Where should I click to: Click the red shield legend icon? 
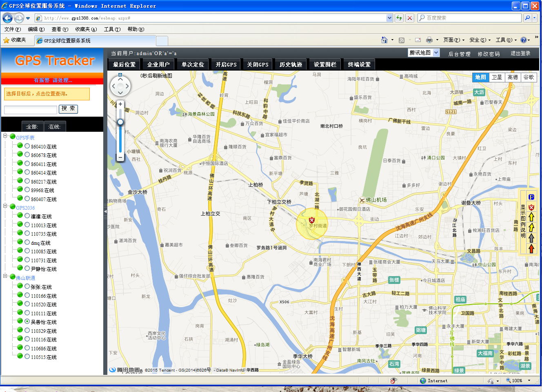tap(531, 207)
